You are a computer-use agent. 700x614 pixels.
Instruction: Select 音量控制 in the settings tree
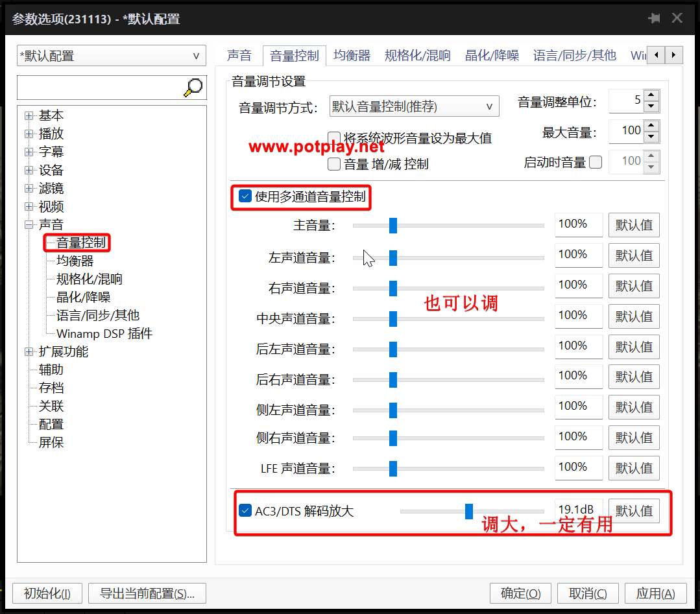81,242
